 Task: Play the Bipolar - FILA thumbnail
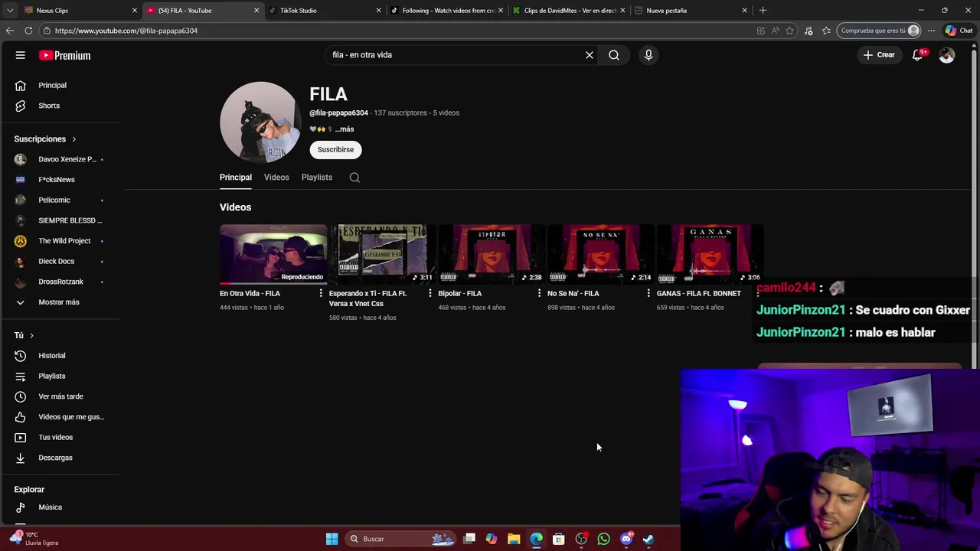492,254
